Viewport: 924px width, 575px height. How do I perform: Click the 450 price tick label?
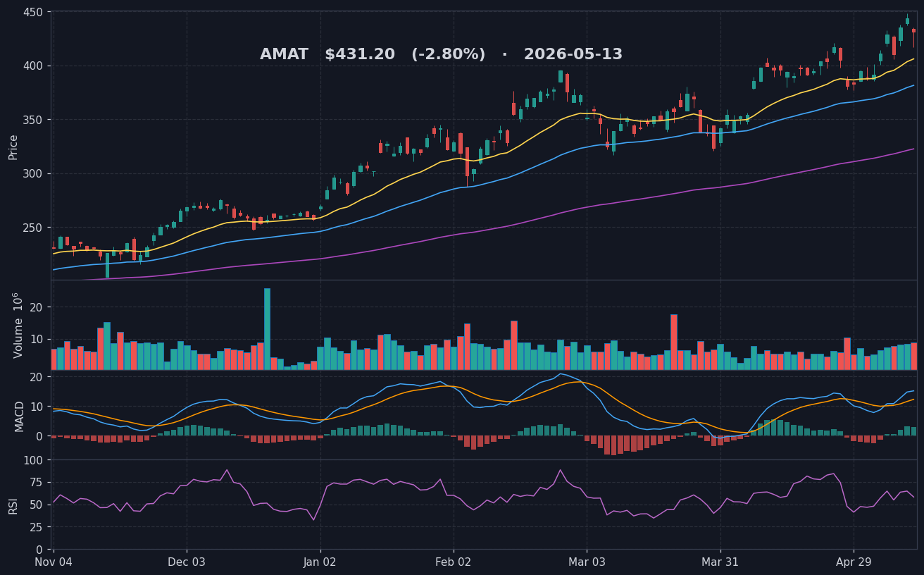click(x=34, y=12)
